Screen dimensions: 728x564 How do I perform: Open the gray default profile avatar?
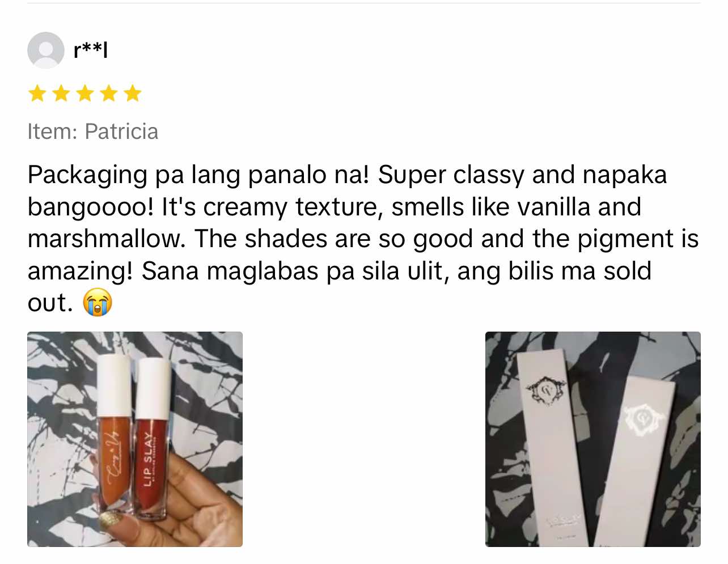click(46, 50)
